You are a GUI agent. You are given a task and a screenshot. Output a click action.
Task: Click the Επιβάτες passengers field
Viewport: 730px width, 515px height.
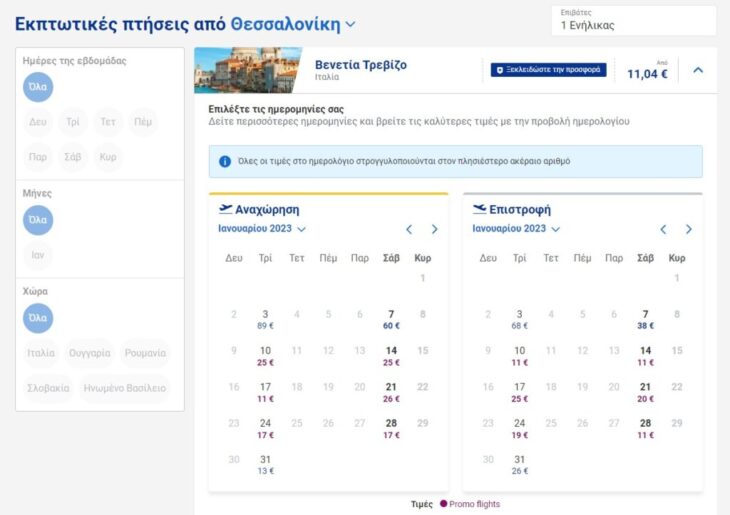[633, 20]
